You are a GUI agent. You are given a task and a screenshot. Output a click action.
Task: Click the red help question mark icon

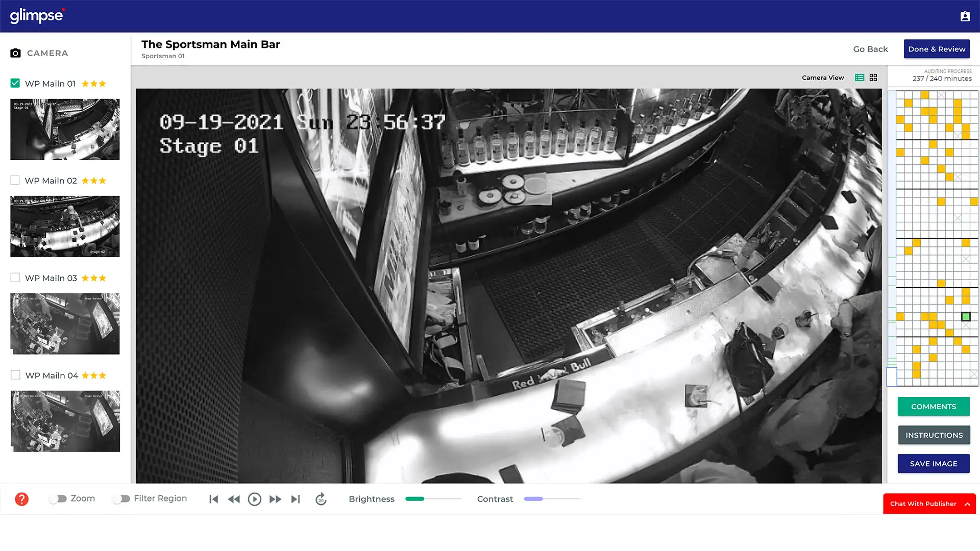(21, 499)
